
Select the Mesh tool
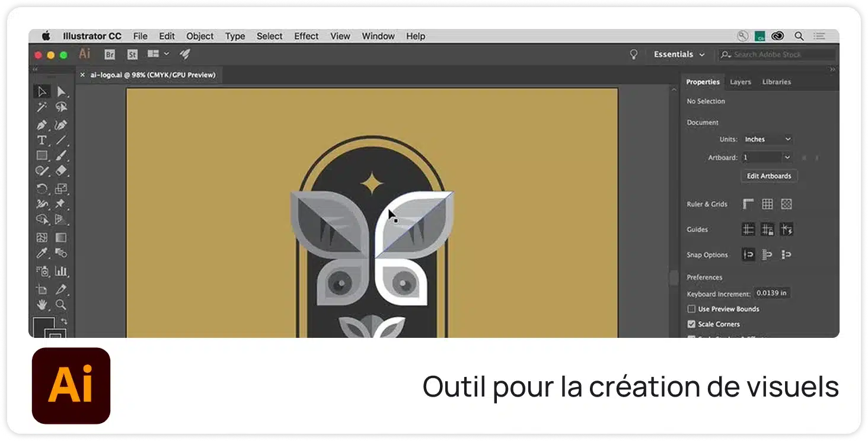click(42, 238)
